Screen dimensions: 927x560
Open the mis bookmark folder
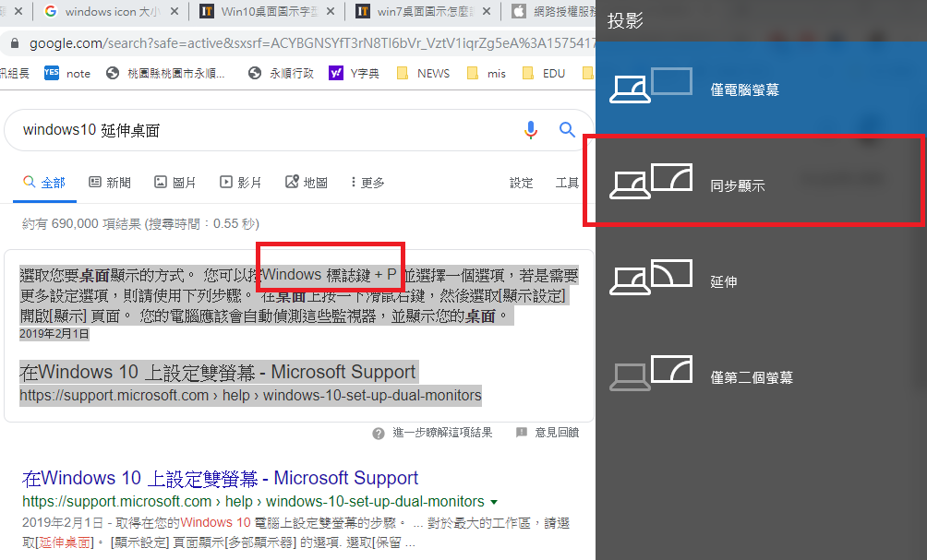coord(487,73)
